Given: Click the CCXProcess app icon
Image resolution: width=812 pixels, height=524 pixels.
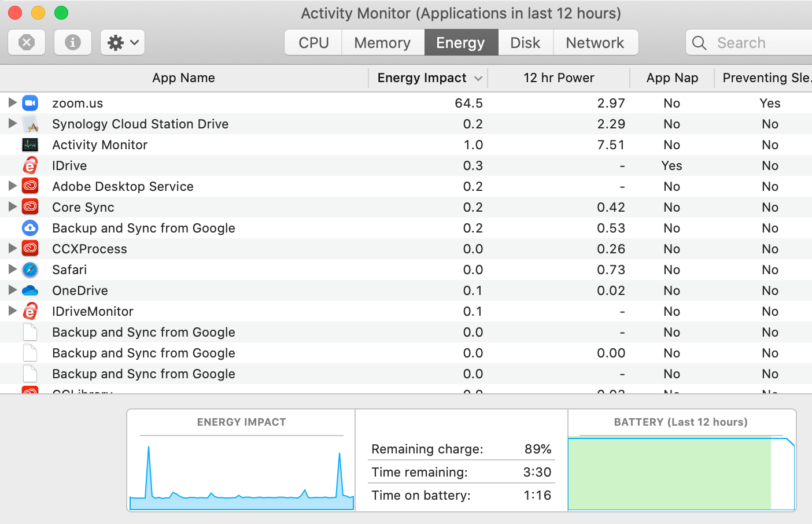Looking at the screenshot, I should coord(30,249).
